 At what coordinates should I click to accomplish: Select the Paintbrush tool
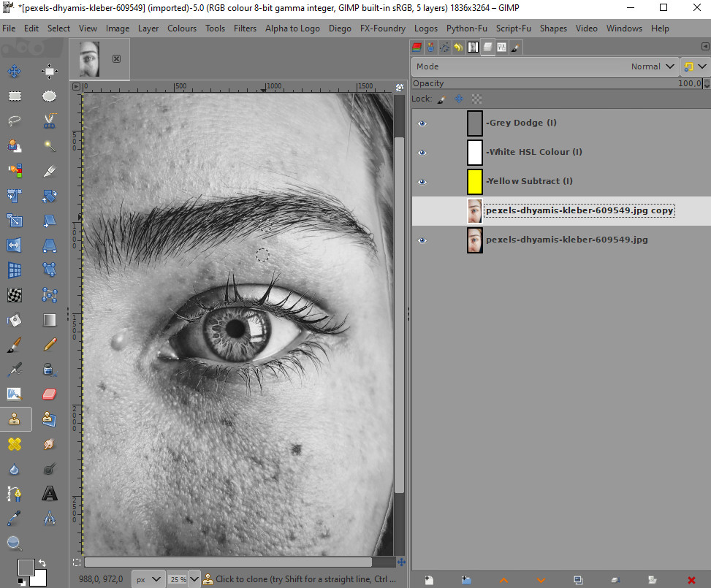pos(14,344)
